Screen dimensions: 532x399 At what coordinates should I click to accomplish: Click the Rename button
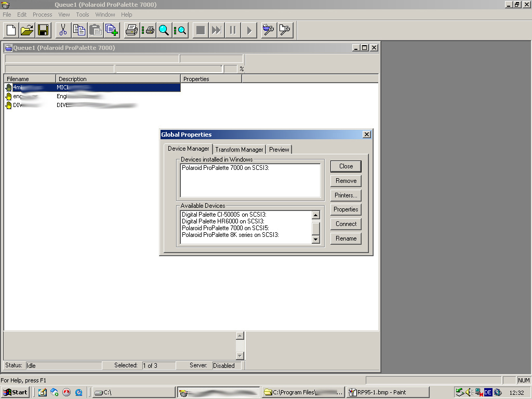click(345, 238)
